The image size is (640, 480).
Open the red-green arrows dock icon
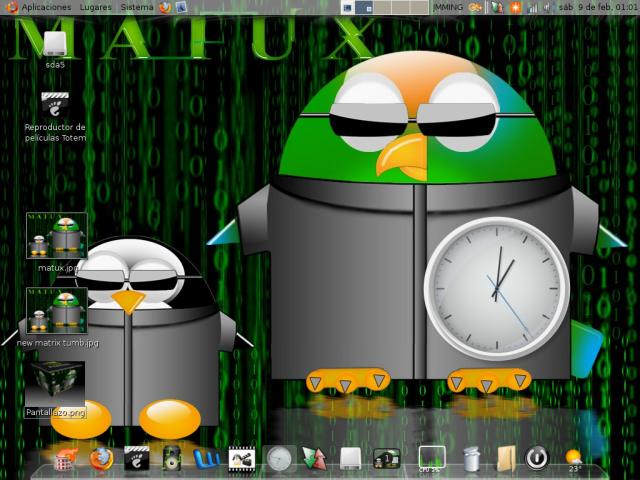pyautogui.click(x=314, y=458)
